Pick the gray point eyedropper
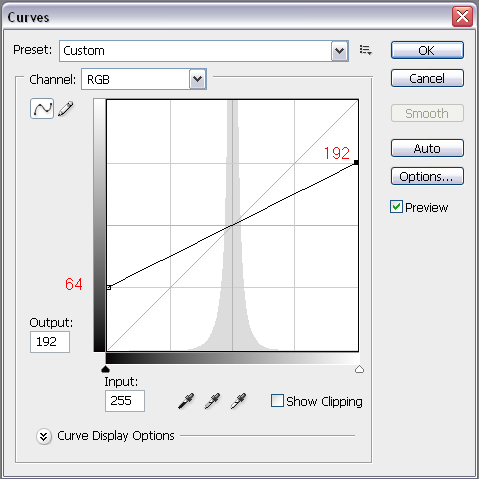 click(212, 401)
